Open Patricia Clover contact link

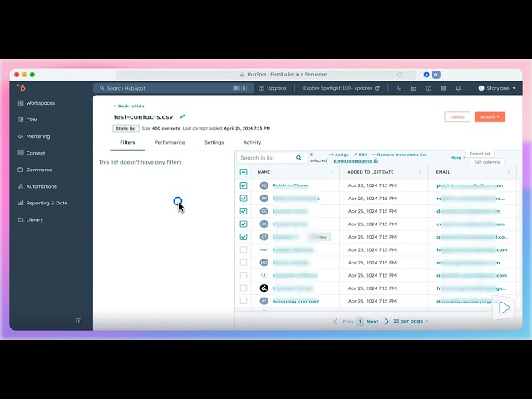291,185
